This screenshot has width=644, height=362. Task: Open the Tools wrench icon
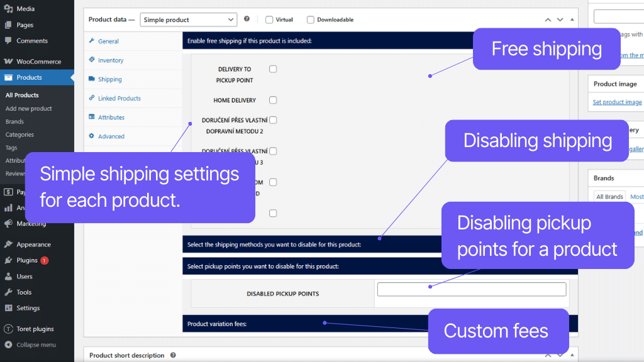tap(8, 292)
